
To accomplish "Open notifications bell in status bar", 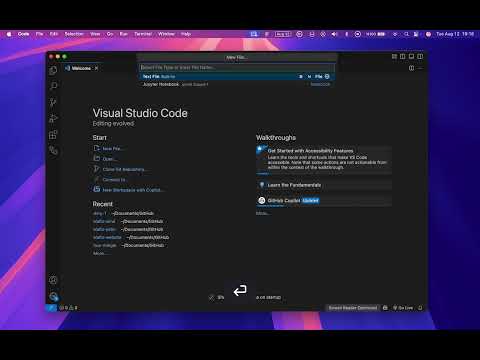I will coord(420,308).
